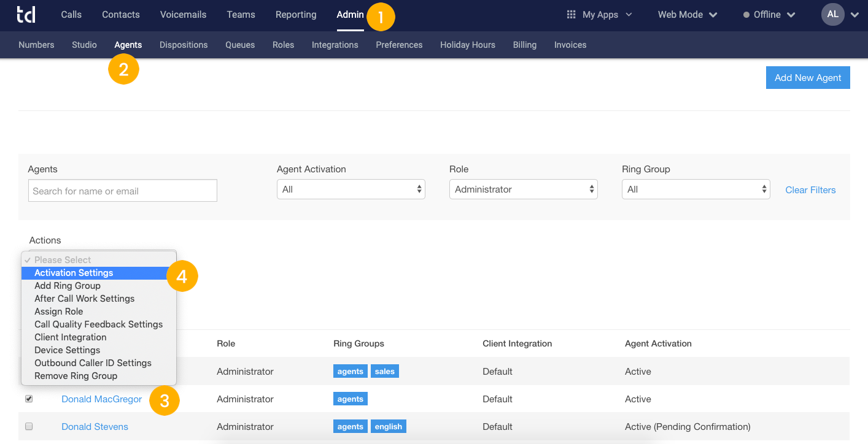This screenshot has height=444, width=868.
Task: Click the Add New Agent button
Action: coord(808,77)
